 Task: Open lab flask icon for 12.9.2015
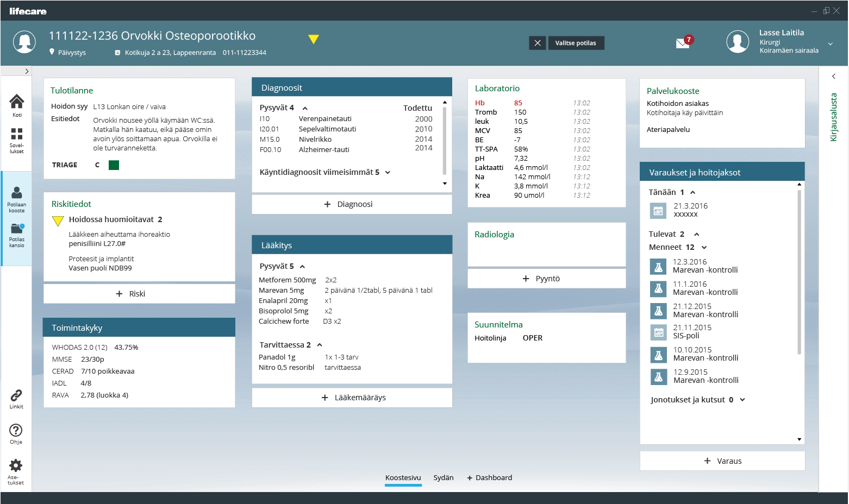pos(658,377)
